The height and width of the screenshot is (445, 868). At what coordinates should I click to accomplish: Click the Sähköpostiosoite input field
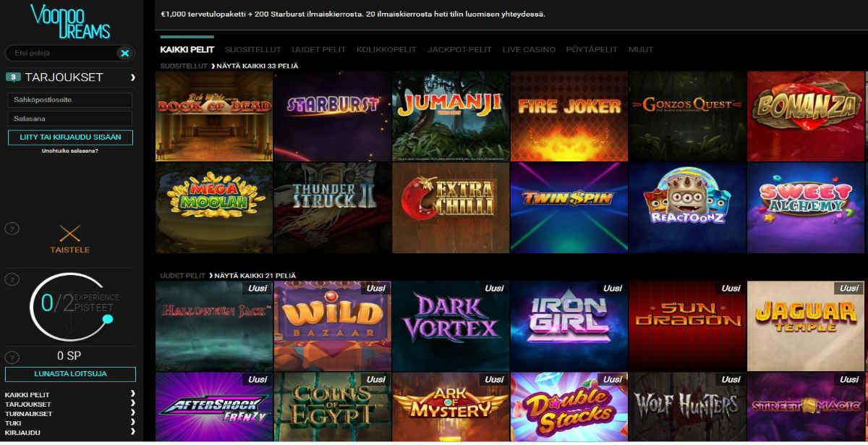pos(70,100)
